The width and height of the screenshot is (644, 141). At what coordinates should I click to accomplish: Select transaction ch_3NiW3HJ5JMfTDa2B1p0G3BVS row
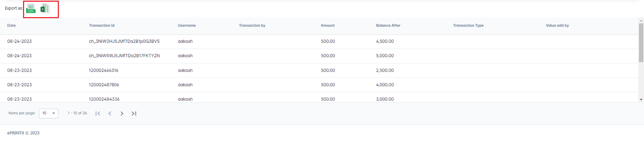click(x=124, y=41)
